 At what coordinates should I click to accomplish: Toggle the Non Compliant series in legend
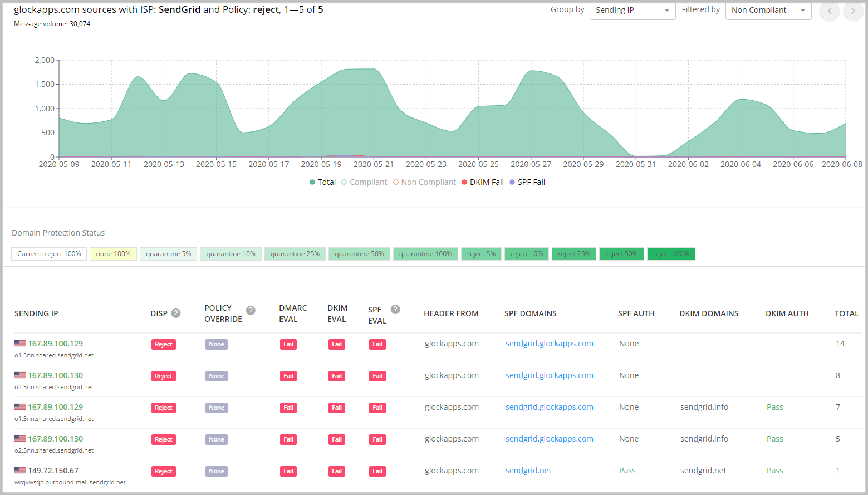pos(424,182)
